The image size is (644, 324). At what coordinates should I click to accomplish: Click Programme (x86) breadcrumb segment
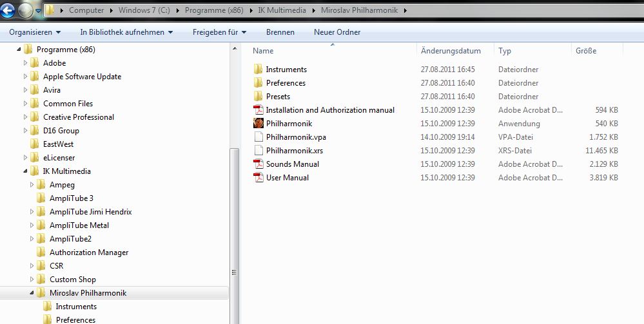(x=214, y=10)
